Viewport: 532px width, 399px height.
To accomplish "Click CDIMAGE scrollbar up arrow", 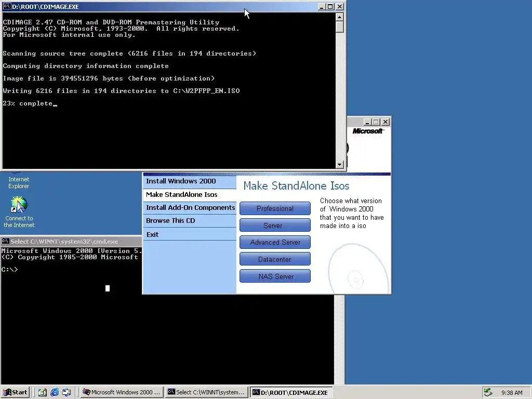I will pos(340,17).
